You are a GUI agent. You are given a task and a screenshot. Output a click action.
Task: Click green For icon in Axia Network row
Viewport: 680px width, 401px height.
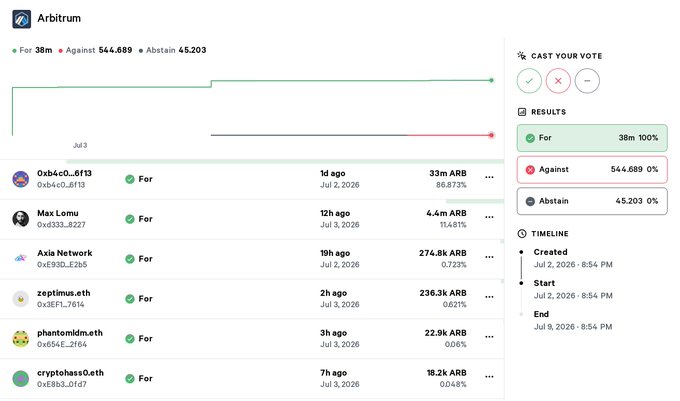[x=130, y=259]
